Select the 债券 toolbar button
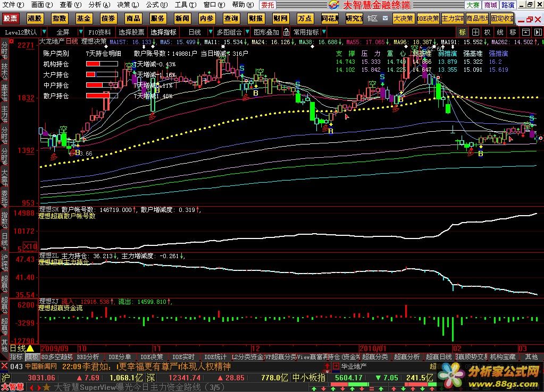Screen dimensions: 544x392 coord(108,19)
